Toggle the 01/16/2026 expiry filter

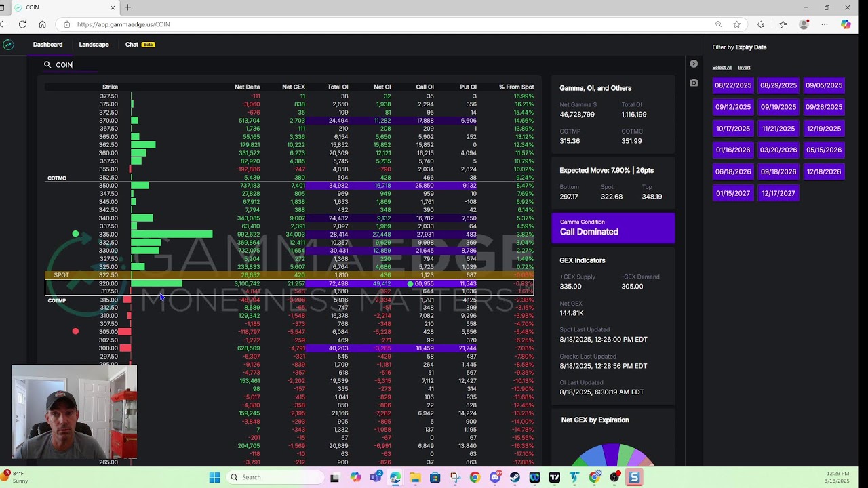733,150
